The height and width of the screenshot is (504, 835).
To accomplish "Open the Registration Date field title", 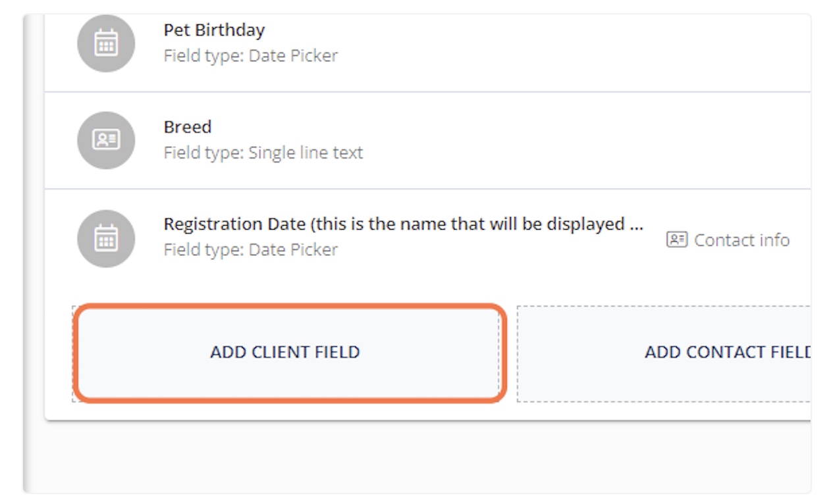I will click(x=402, y=224).
